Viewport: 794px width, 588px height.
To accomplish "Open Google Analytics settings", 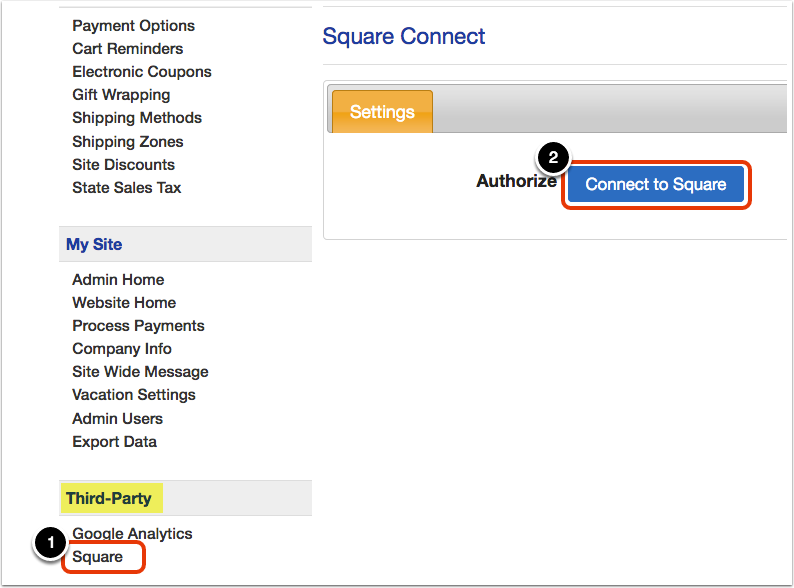I will pos(132,533).
